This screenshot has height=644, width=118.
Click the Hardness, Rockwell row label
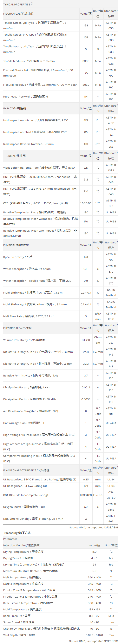pos(25,97)
